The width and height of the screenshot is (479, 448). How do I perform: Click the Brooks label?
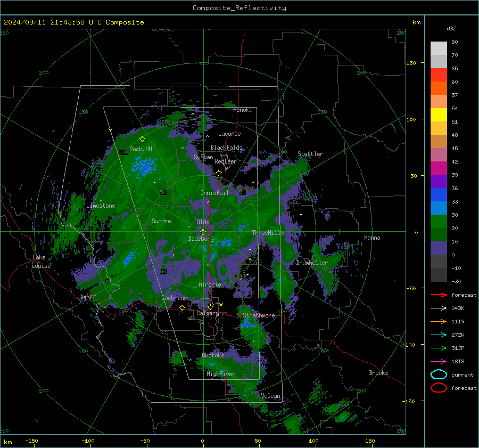point(378,373)
